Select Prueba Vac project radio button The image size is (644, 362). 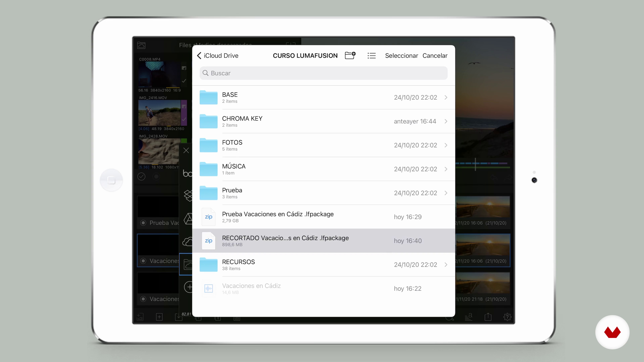[x=143, y=223]
